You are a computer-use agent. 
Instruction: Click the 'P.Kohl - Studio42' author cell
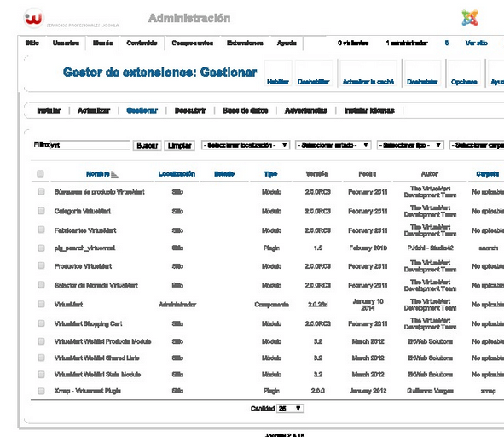pos(431,248)
